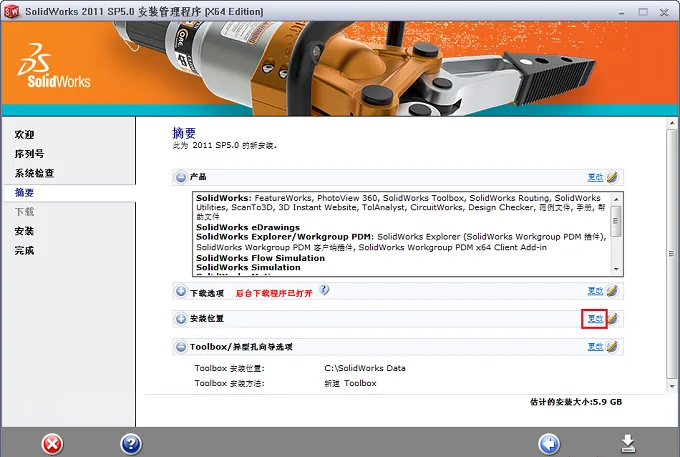Screen dimensions: 680x457
Task: Click the 摘要 page heading
Action: coord(184,133)
